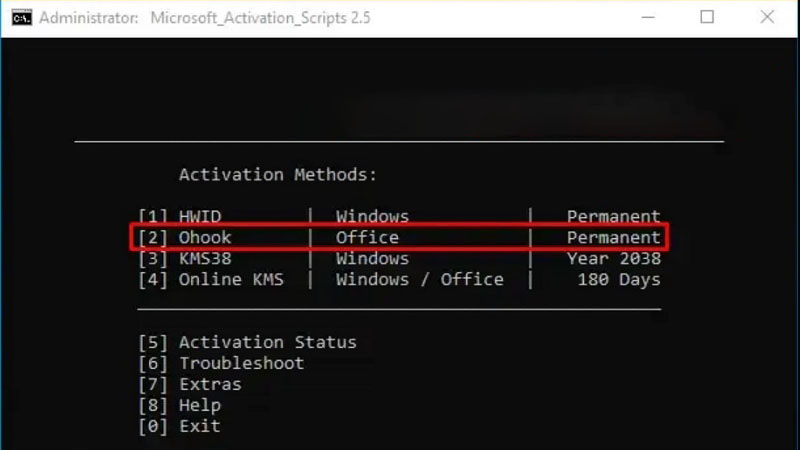Screen dimensions: 800x450
Task: Click the 180 Days validity text
Action: [618, 280]
